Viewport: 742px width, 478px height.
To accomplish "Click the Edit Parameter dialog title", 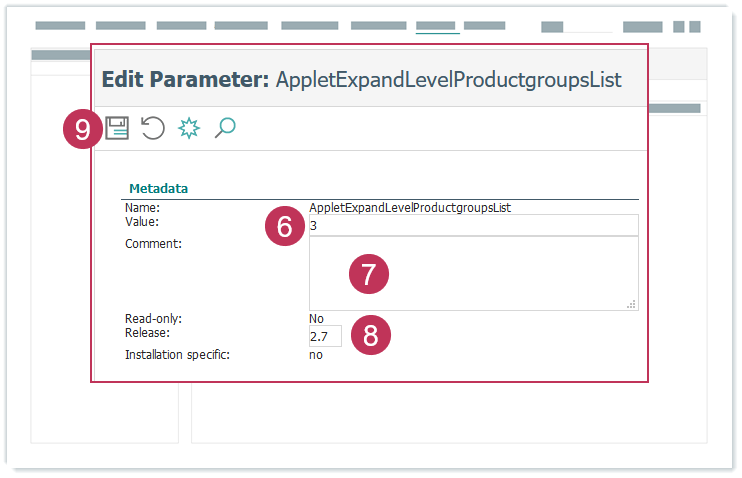I will click(x=361, y=80).
